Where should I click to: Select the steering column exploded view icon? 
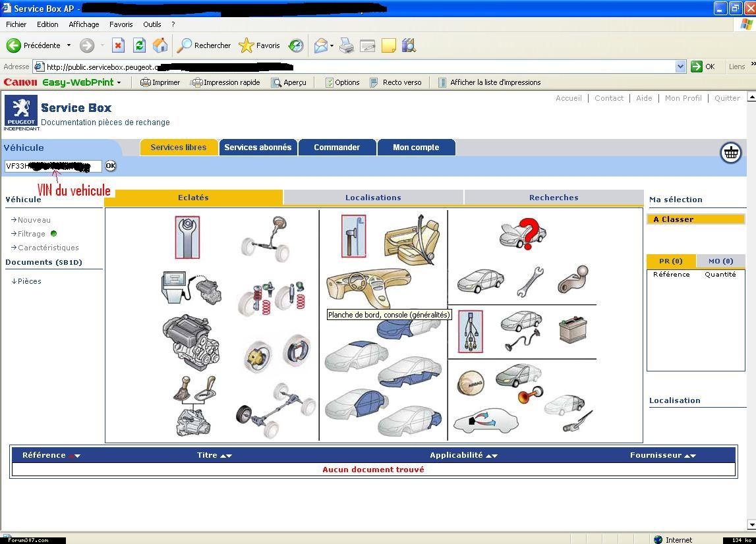pyautogui.click(x=266, y=239)
